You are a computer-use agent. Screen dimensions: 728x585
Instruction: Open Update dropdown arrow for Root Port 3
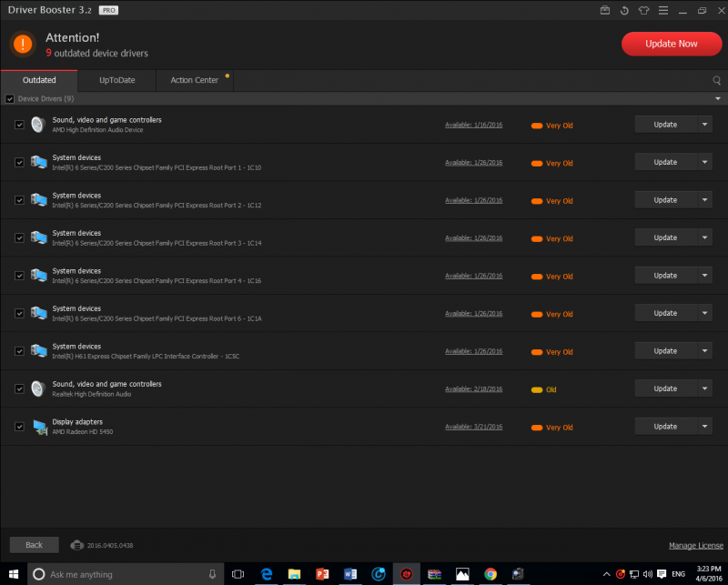(704, 237)
